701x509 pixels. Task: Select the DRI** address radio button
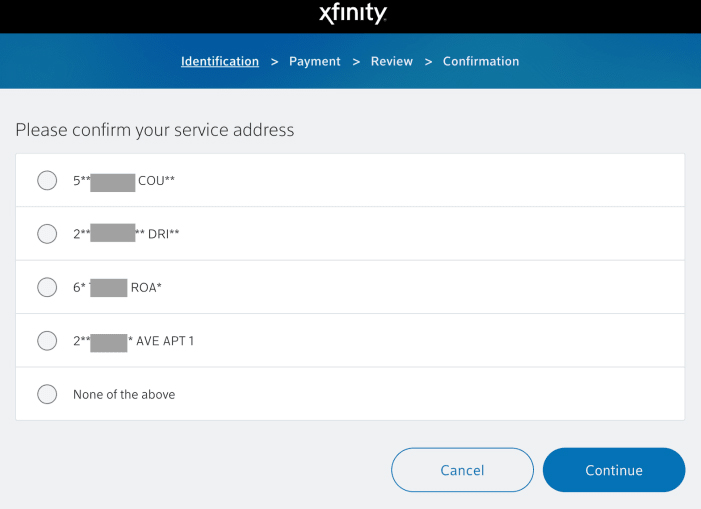point(47,233)
